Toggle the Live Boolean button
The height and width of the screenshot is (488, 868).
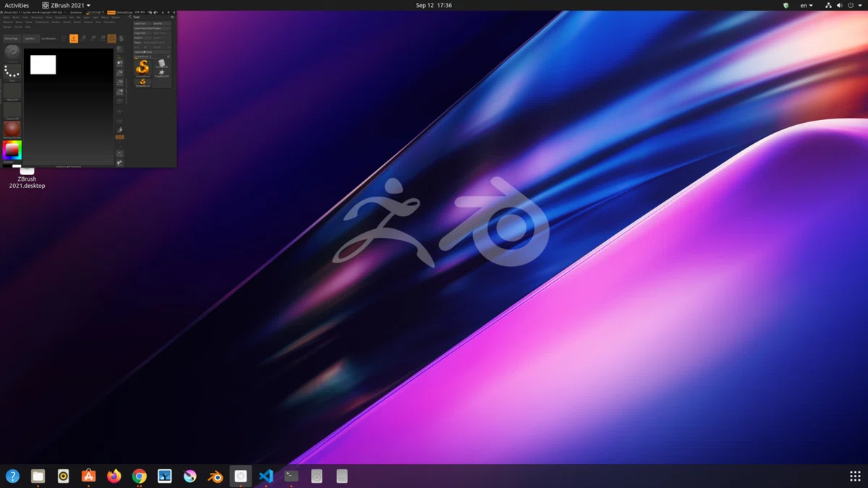tap(48, 38)
